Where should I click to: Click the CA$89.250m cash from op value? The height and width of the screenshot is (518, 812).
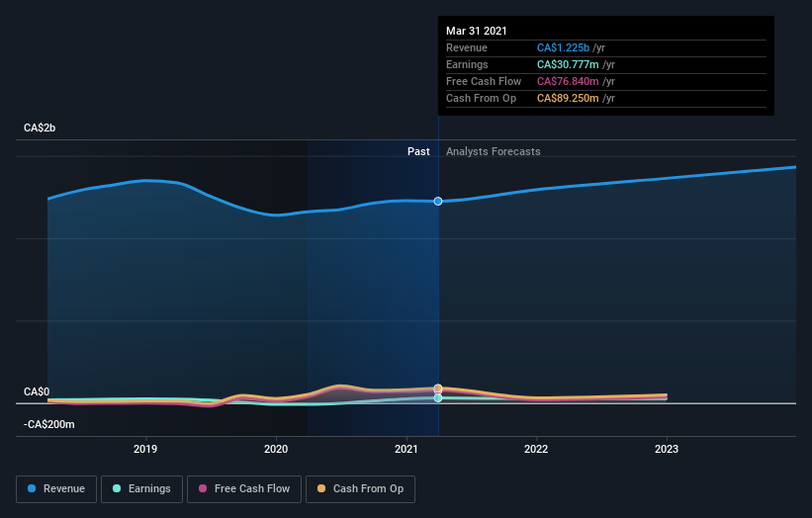[568, 98]
